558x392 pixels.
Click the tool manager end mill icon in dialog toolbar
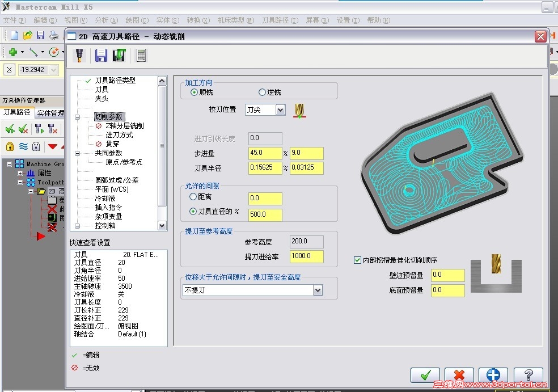tap(79, 56)
